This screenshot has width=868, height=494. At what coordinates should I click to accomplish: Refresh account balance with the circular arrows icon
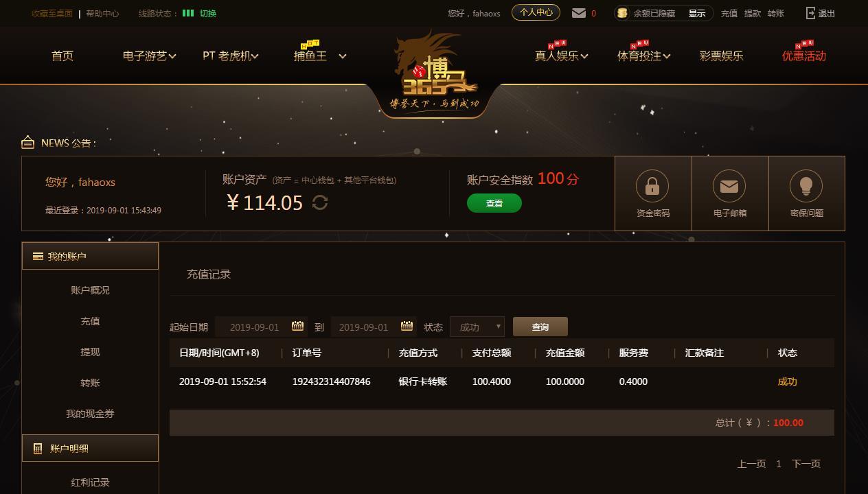[320, 202]
